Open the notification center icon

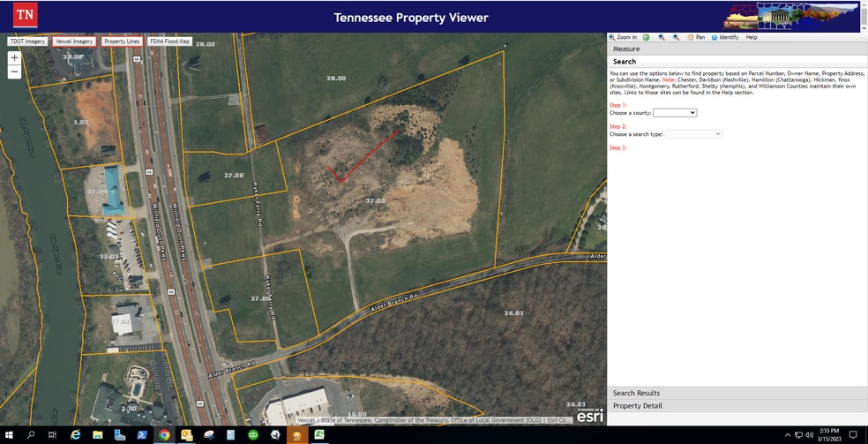pos(853,434)
